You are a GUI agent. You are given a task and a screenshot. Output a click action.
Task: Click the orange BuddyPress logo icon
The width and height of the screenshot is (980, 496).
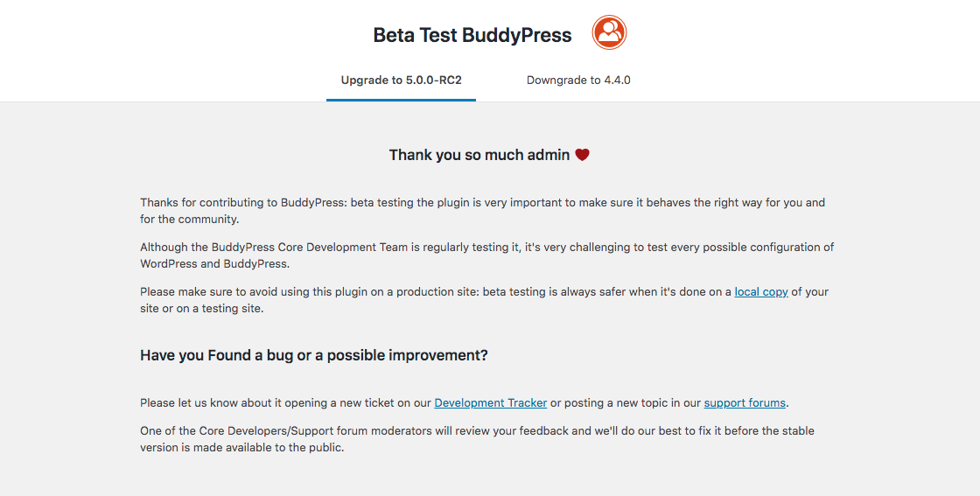(609, 32)
